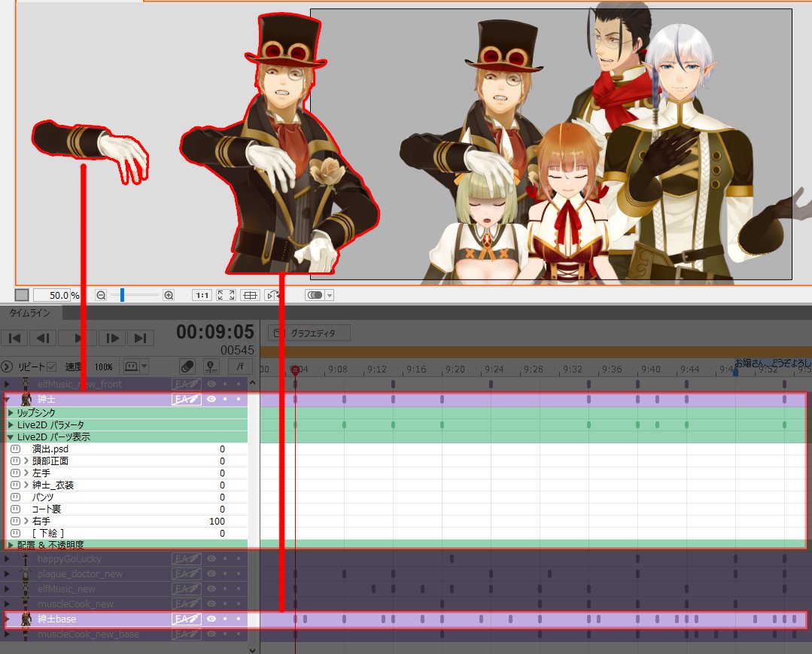The image size is (812, 654).
Task: Select the タイムライン tab
Action: pos(30,313)
